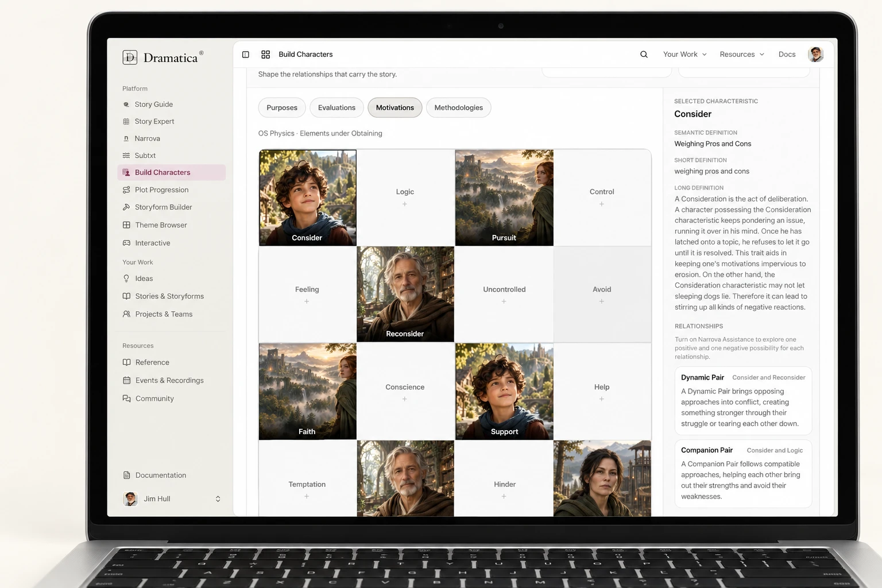Click the grid icon beside Build Characters title
The height and width of the screenshot is (588, 882).
point(265,55)
